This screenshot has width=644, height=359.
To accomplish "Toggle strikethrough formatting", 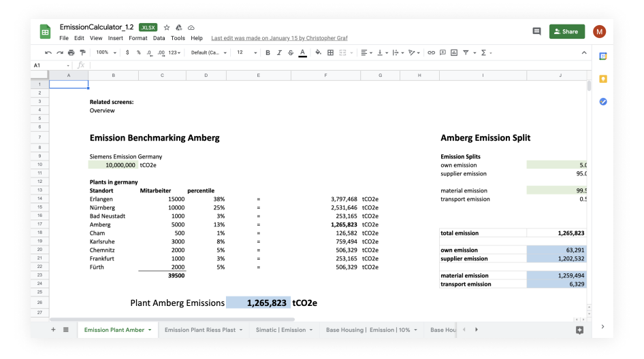I will pos(291,52).
